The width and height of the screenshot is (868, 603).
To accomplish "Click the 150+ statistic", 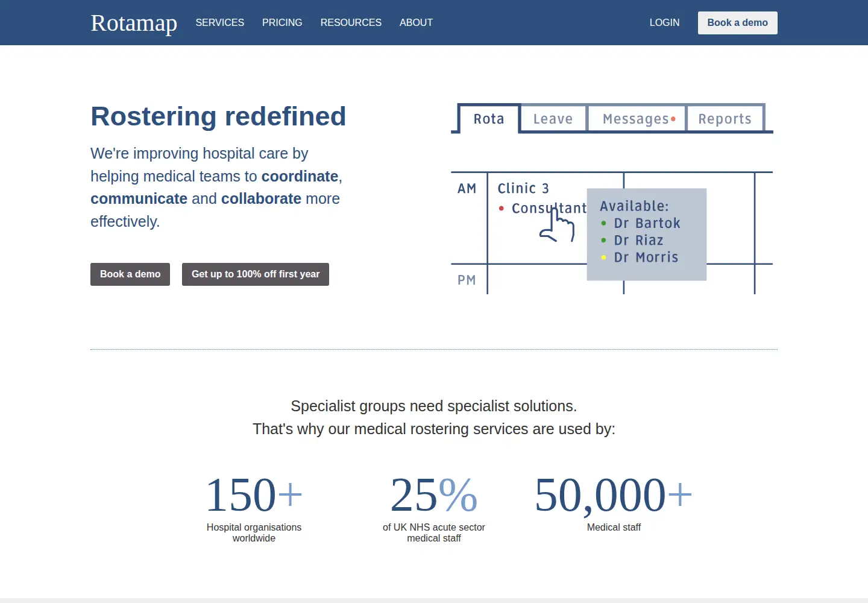I will [x=254, y=495].
